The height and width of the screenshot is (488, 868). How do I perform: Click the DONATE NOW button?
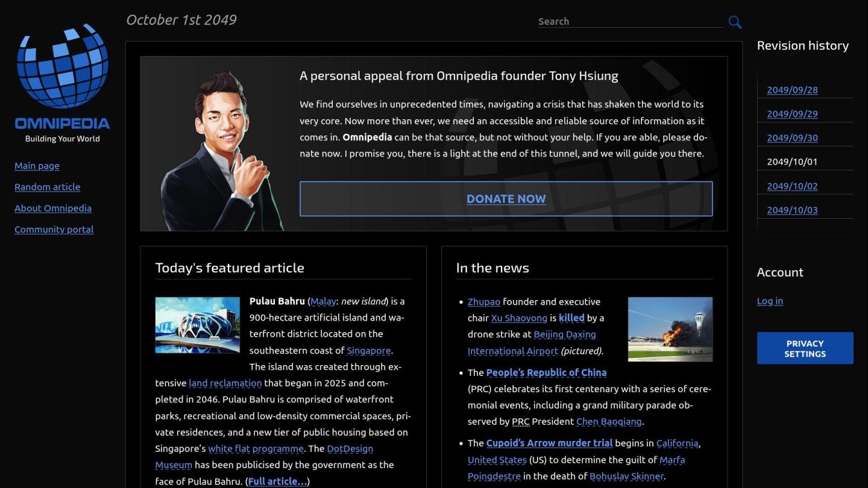tap(506, 198)
